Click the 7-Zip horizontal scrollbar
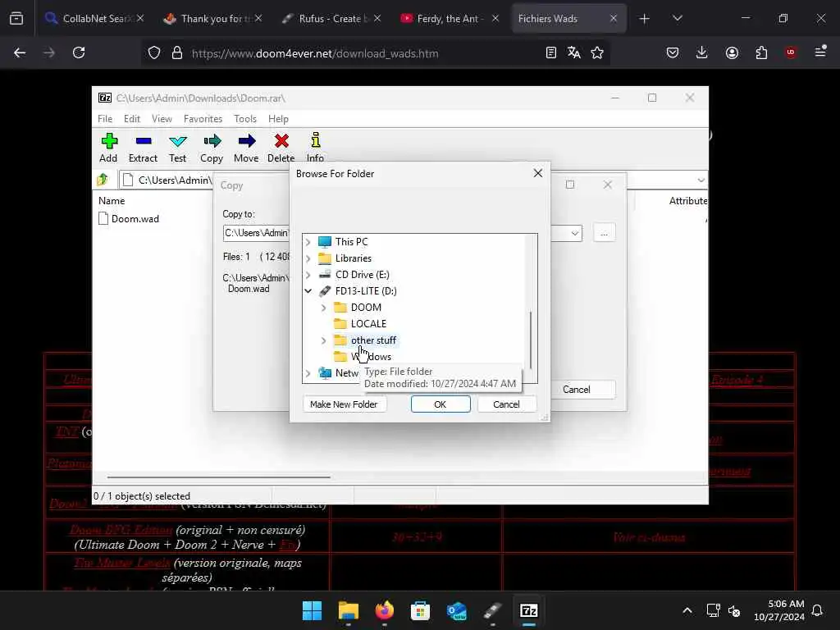This screenshot has width=840, height=630. 218,477
